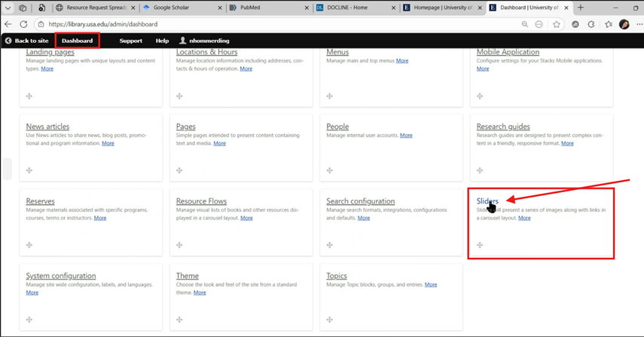Open the Support menu in admin bar
This screenshot has height=337, width=644.
130,41
